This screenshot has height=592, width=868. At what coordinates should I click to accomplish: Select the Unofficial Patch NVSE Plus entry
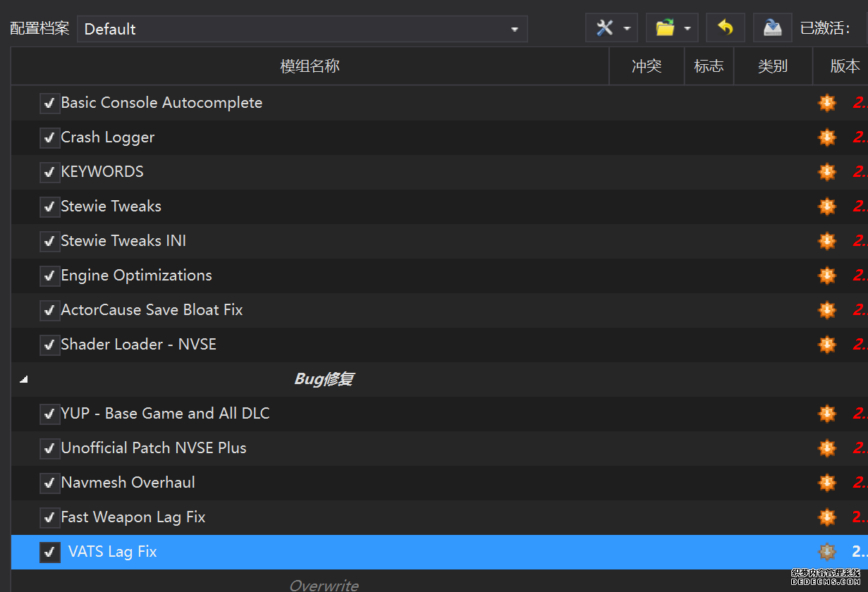click(x=154, y=448)
